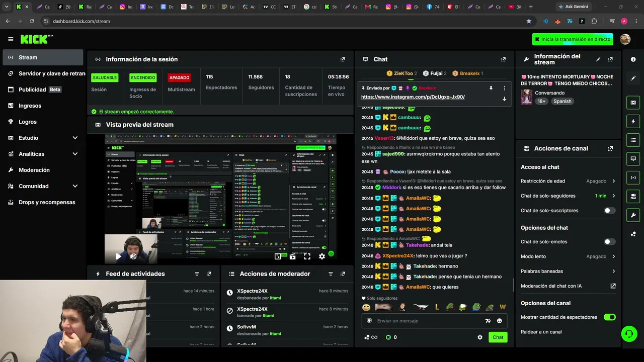Click Raidear a un canal
The image size is (644, 362).
coord(541,332)
